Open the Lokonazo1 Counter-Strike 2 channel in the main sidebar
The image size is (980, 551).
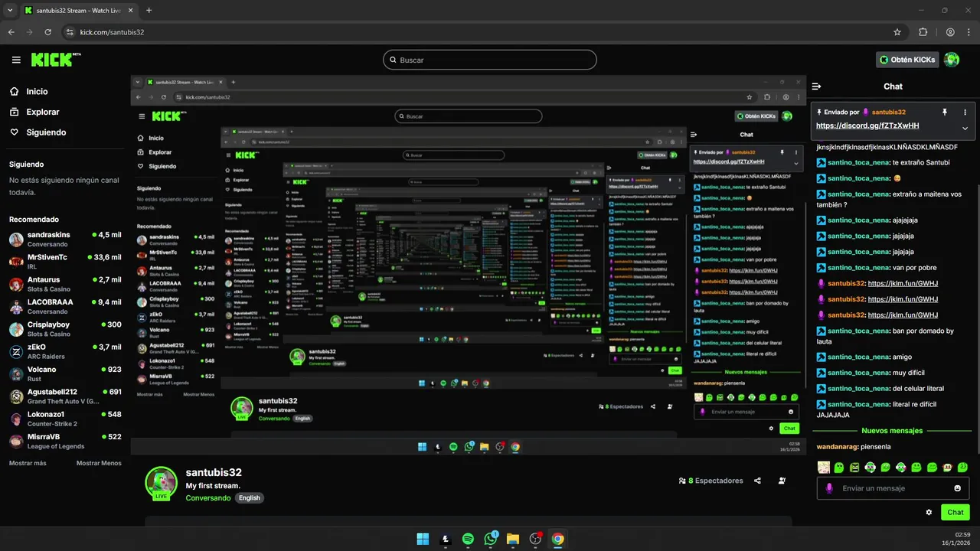click(65, 419)
